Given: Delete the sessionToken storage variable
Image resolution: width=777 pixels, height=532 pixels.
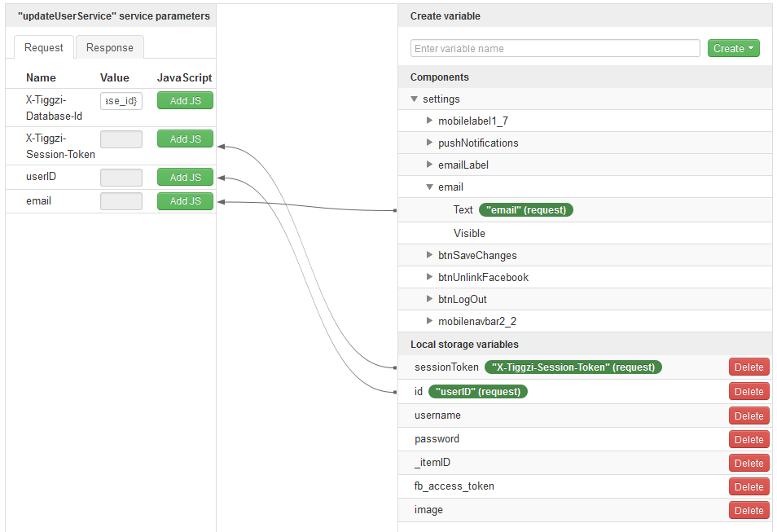Looking at the screenshot, I should pos(748,367).
